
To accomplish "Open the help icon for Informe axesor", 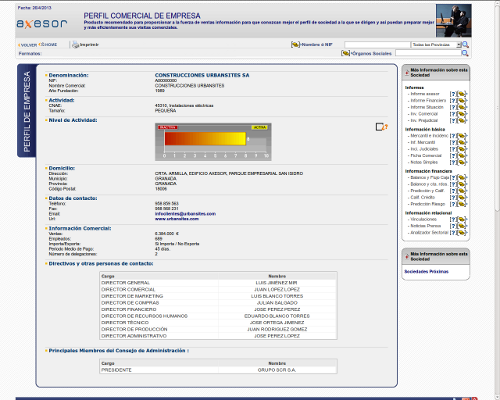I will tap(453, 94).
